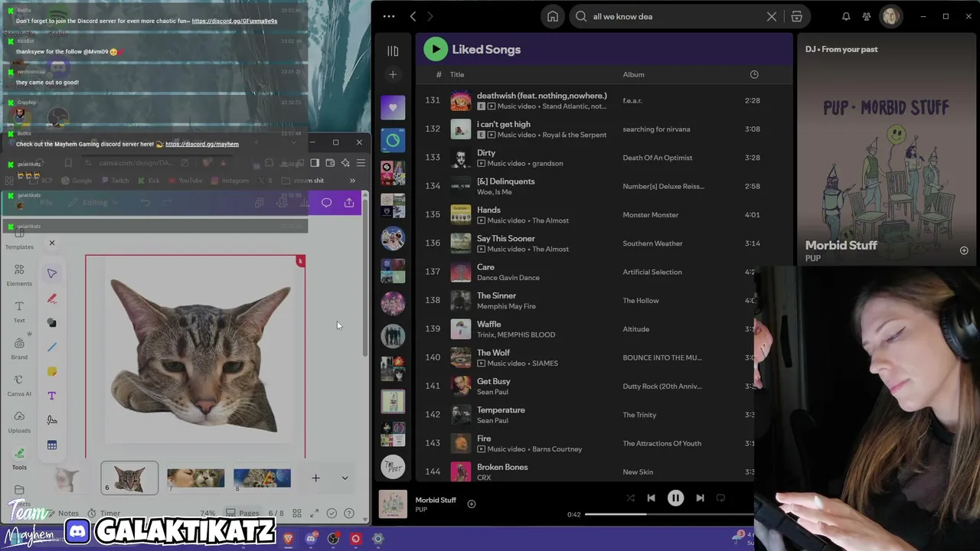
Task: Open Spotify Browse icon
Action: pyautogui.click(x=796, y=16)
